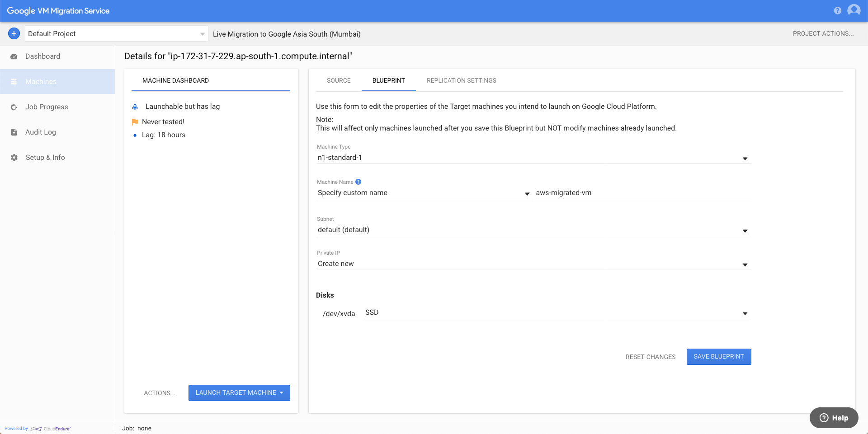The height and width of the screenshot is (434, 868).
Task: Click the Dashboard gauge icon in sidebar
Action: pos(14,56)
